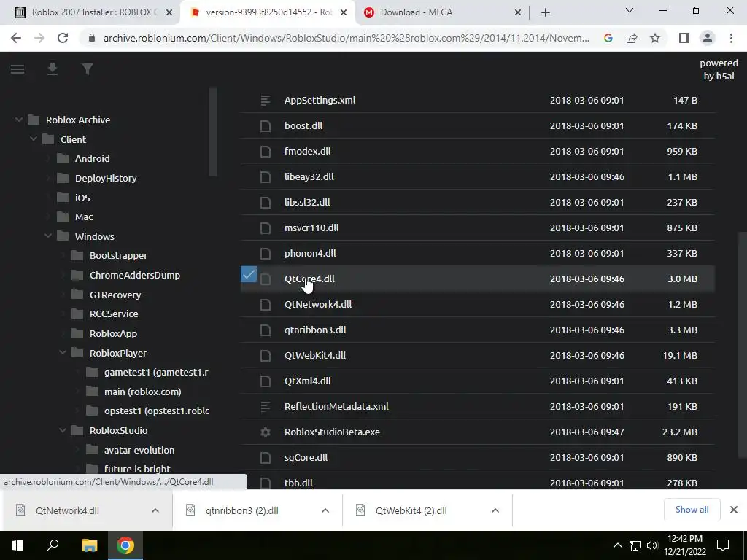This screenshot has height=560, width=747.
Task: Collapse the RobloxPlayer folder node
Action: (63, 352)
